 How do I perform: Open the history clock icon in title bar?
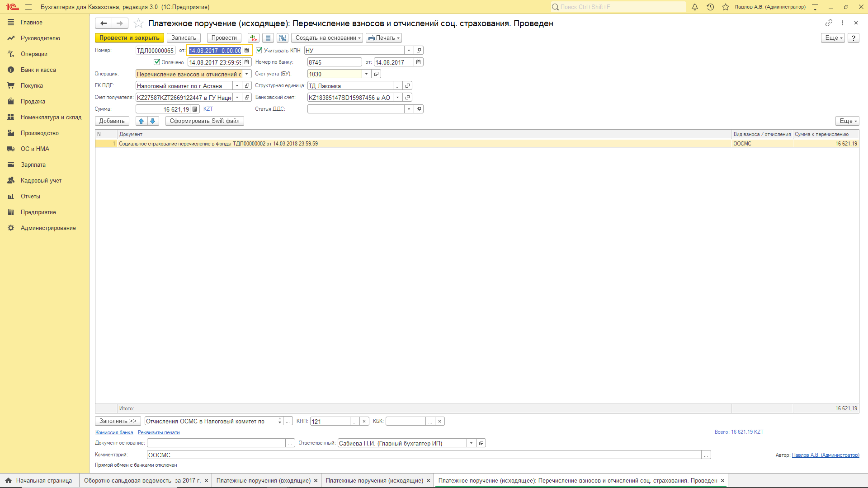click(710, 7)
